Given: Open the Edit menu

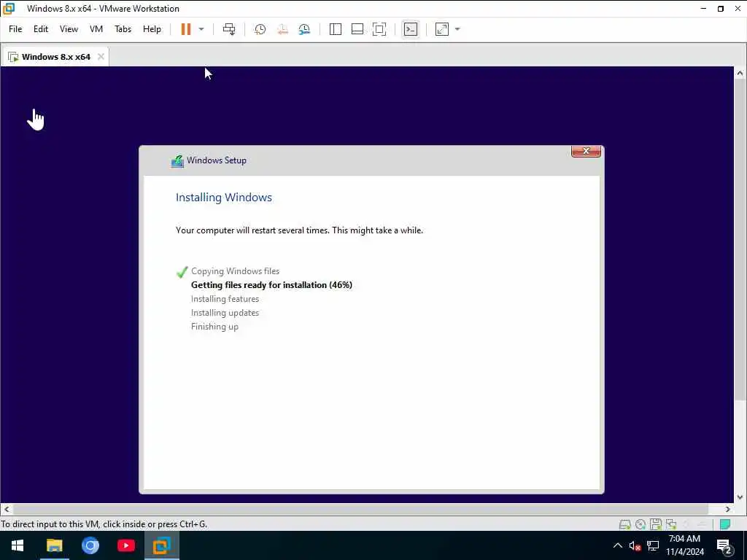Looking at the screenshot, I should tap(41, 29).
